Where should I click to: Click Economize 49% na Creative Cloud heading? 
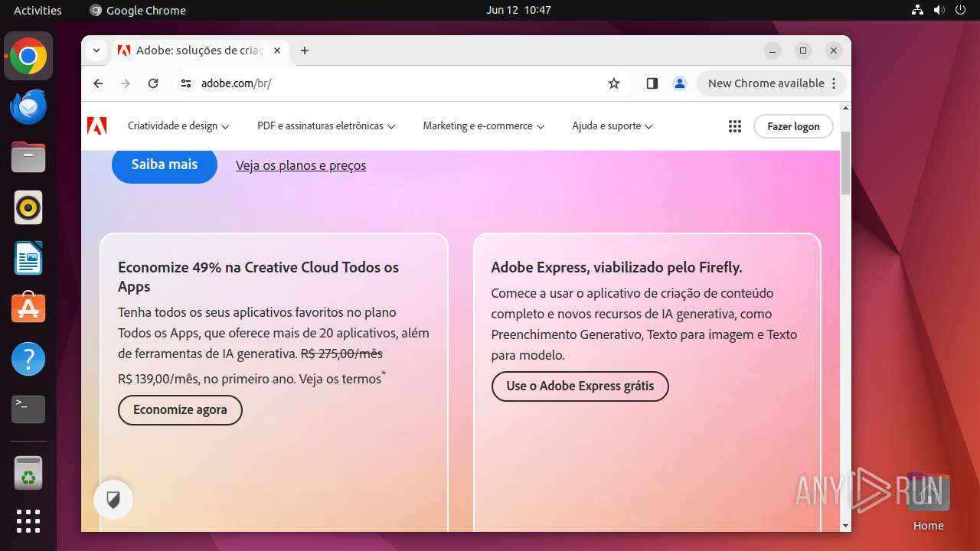pyautogui.click(x=259, y=277)
